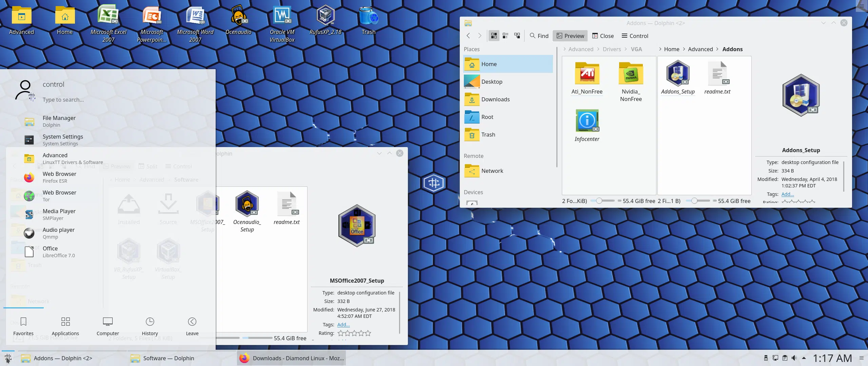Switch to Applications tab in launcher

(x=65, y=326)
